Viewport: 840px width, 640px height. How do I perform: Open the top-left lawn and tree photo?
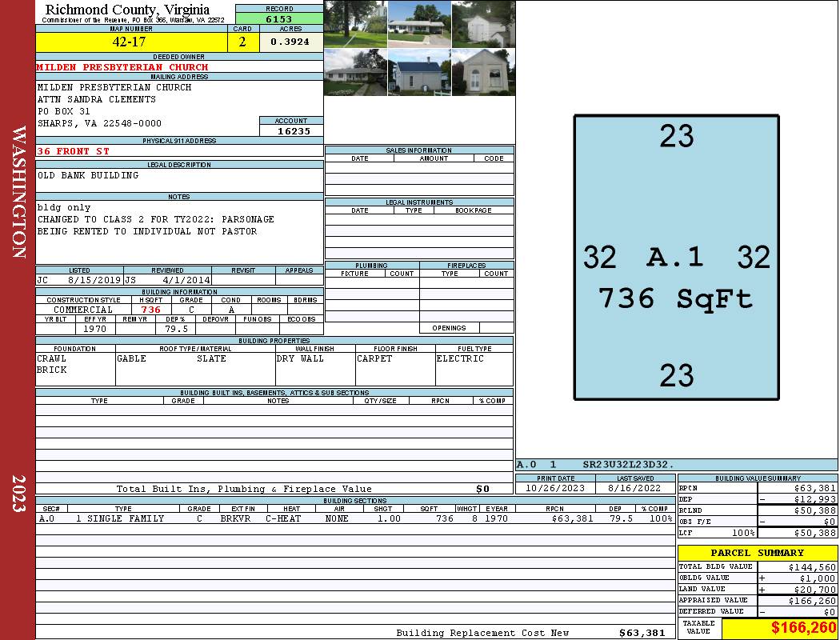[355, 24]
